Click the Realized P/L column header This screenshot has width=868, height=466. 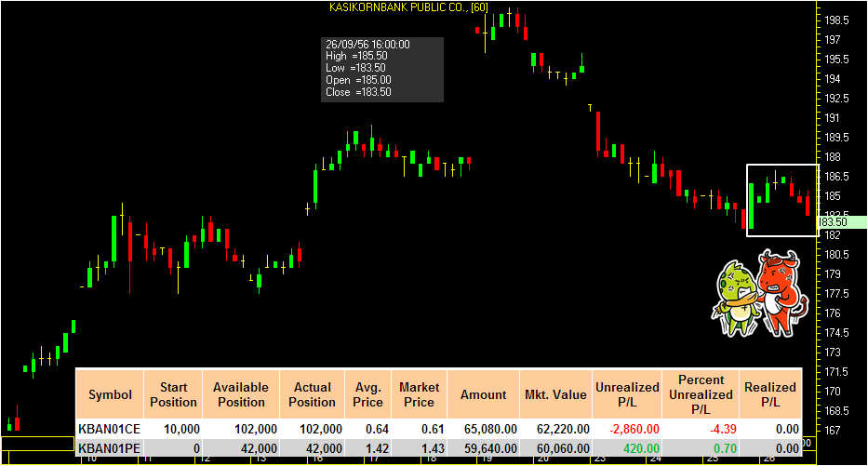770,394
